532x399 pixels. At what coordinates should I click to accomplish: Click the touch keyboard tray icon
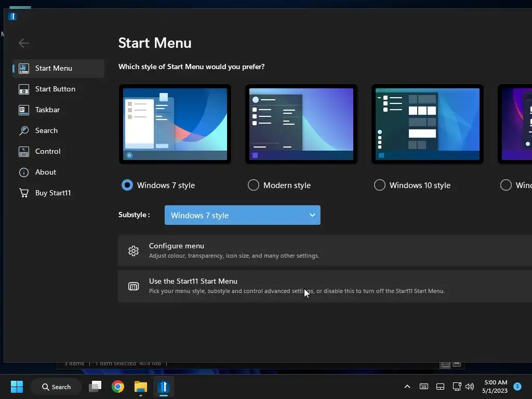424,387
